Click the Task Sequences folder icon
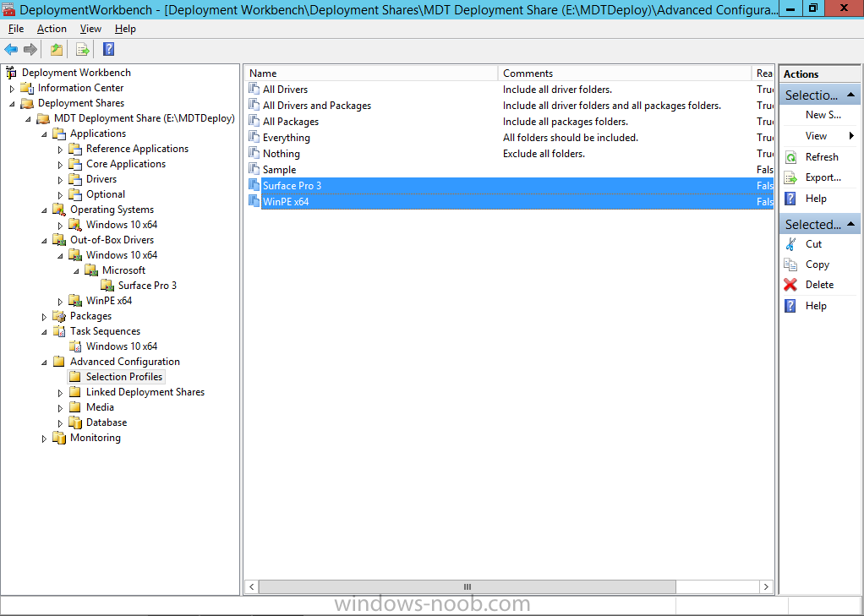This screenshot has height=616, width=864. point(59,331)
